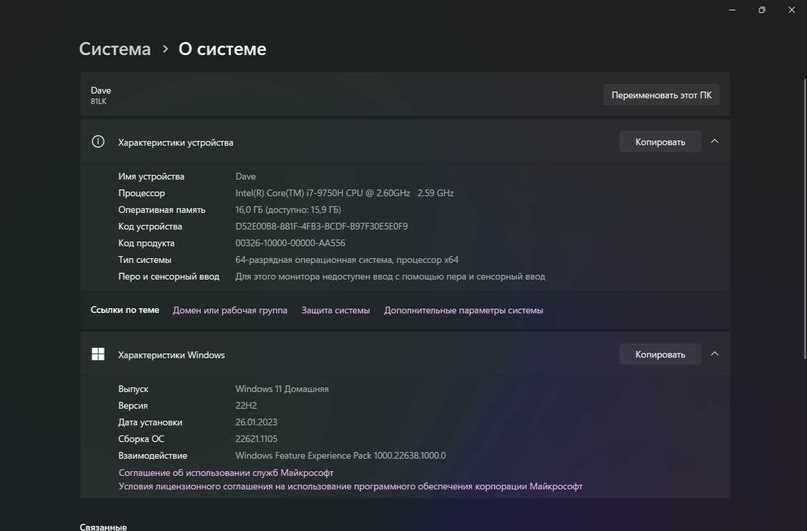This screenshot has height=531, width=807.
Task: Restore down the Settings window
Action: (762, 10)
